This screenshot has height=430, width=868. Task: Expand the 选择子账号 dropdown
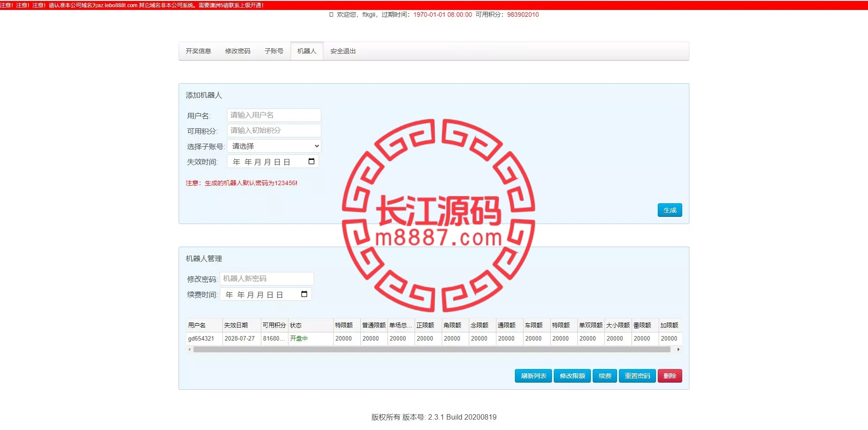[x=274, y=146]
